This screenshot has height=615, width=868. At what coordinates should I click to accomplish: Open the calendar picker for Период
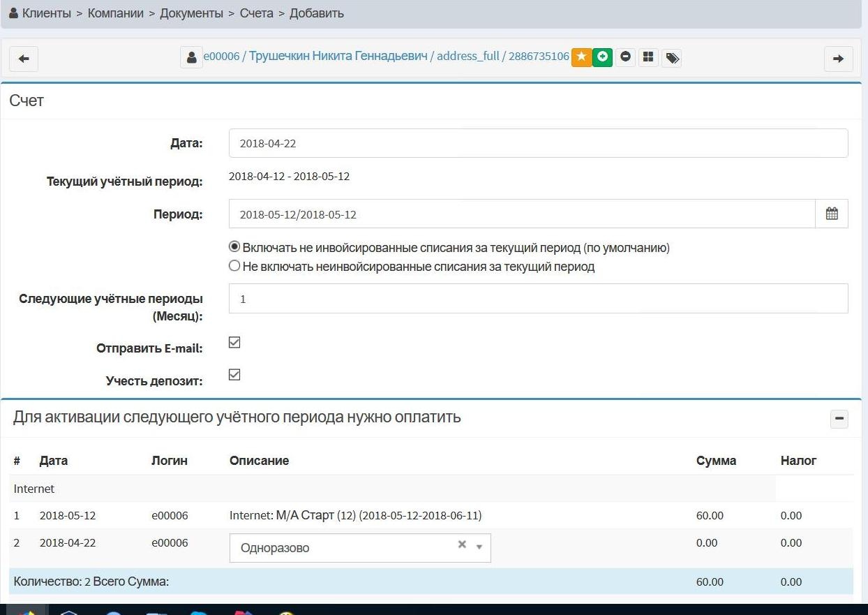tap(831, 214)
